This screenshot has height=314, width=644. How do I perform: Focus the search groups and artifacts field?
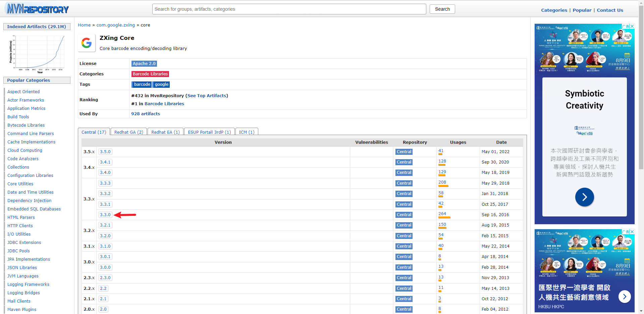coord(289,9)
